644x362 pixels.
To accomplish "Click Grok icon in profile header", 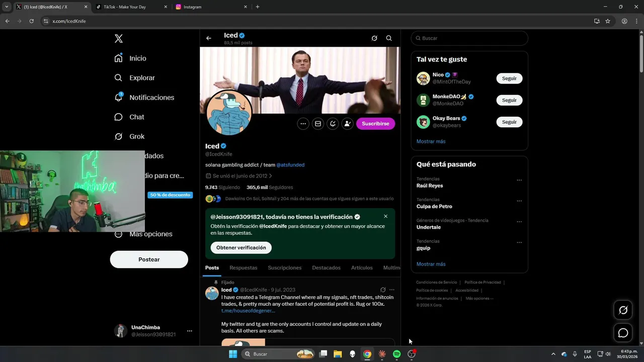I will [374, 38].
